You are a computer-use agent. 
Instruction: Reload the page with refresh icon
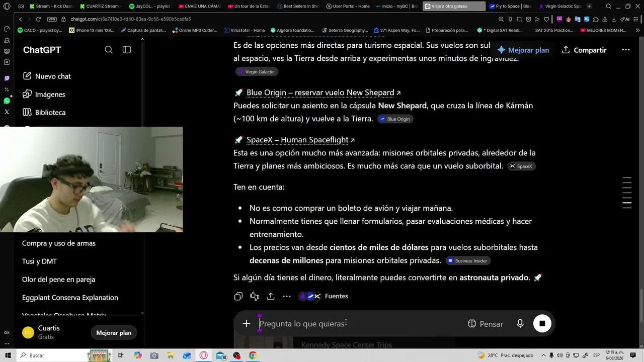[38, 19]
